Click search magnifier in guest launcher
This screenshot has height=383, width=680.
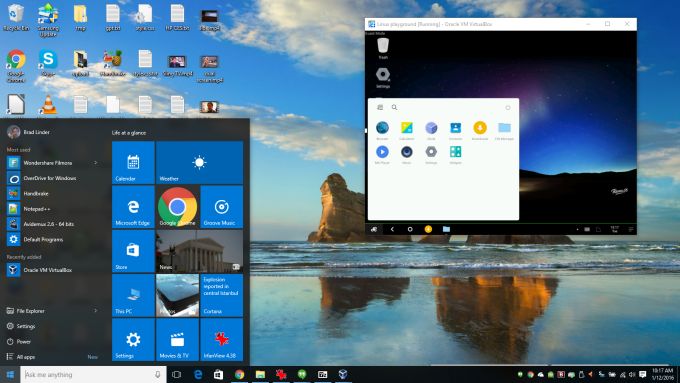pos(394,107)
